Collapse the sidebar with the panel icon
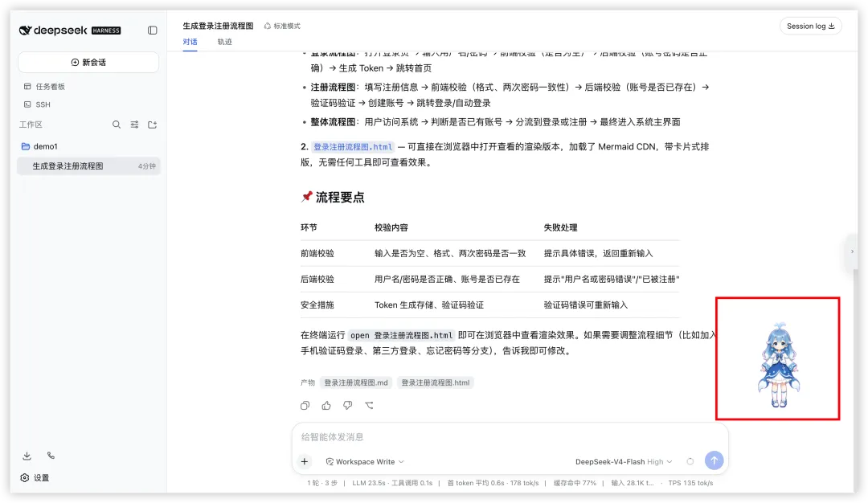The width and height of the screenshot is (868, 503). point(152,31)
